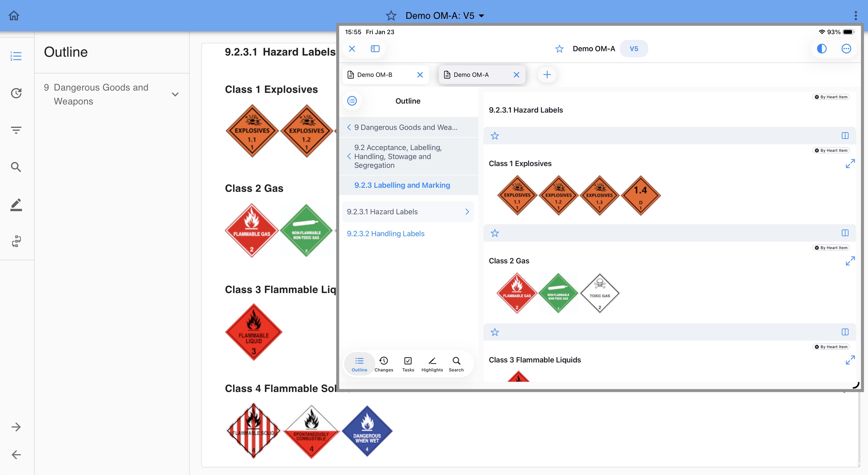The image size is (868, 475).
Task: Toggle the dark/light appearance half-circle icon
Action: pos(821,49)
